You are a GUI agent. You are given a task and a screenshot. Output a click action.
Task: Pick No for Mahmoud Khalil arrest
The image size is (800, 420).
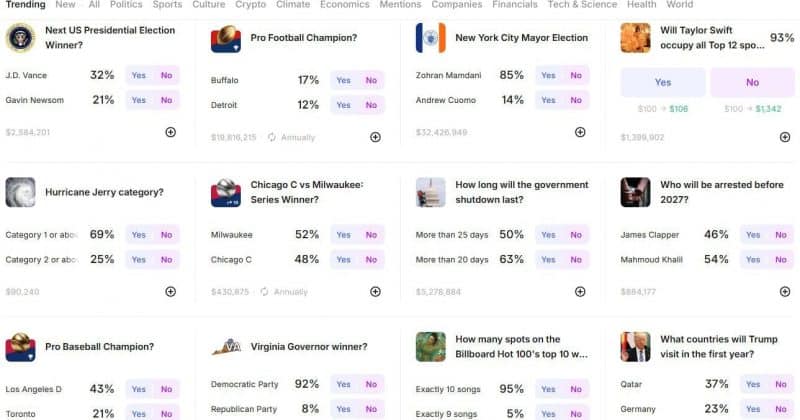tap(781, 260)
